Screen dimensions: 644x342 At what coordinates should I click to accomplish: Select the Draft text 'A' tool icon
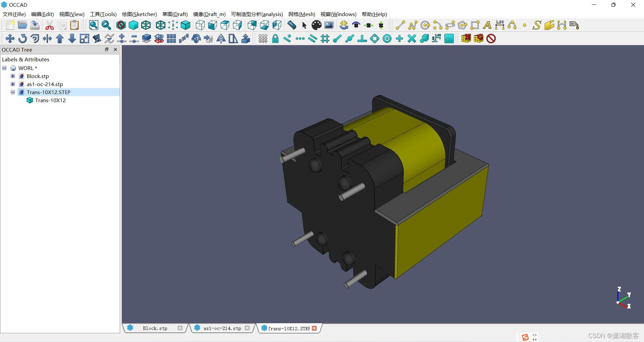[x=487, y=25]
